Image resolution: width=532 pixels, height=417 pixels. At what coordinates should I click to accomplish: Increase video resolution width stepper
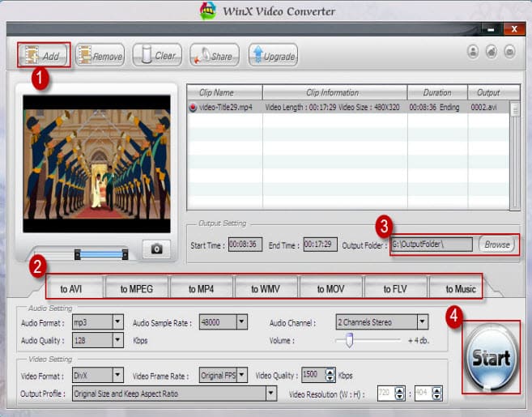pos(400,390)
